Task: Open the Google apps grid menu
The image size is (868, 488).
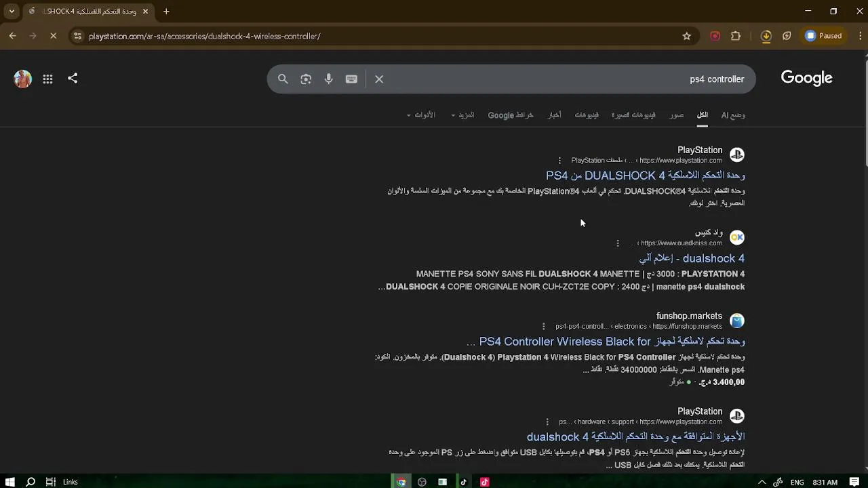Action: (47, 79)
